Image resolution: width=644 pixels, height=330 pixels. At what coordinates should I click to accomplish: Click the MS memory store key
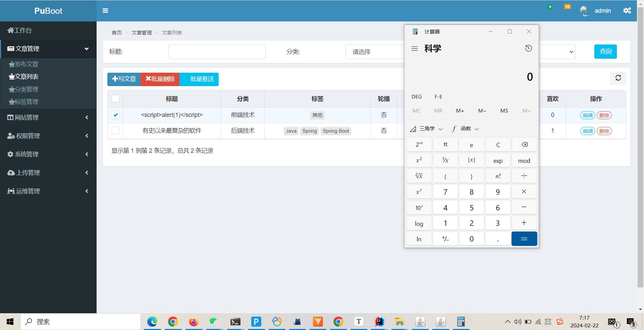pyautogui.click(x=504, y=111)
